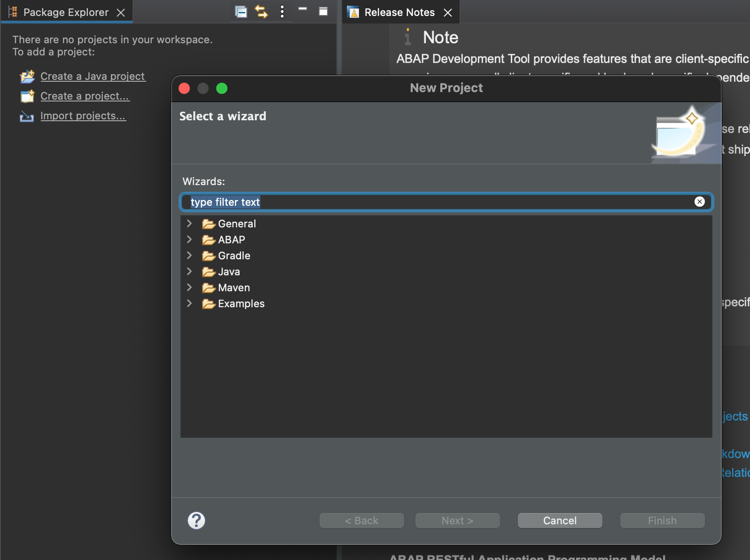
Task: Click the Next > button
Action: (457, 521)
